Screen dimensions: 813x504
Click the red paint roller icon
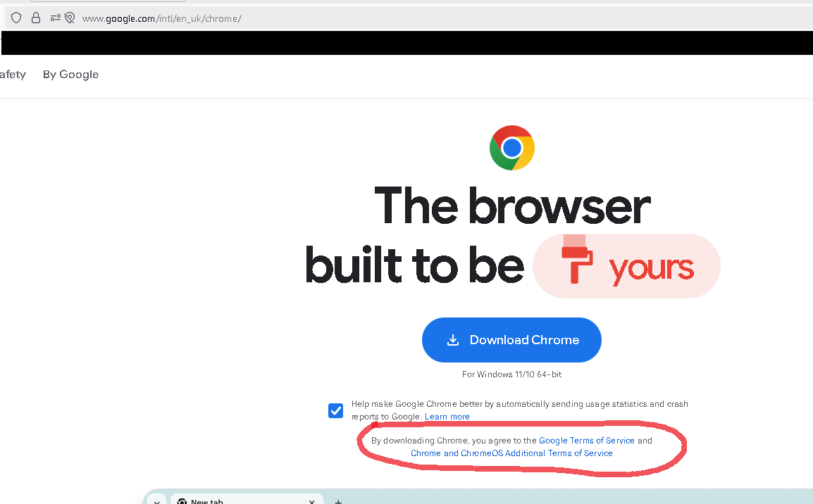[577, 259]
